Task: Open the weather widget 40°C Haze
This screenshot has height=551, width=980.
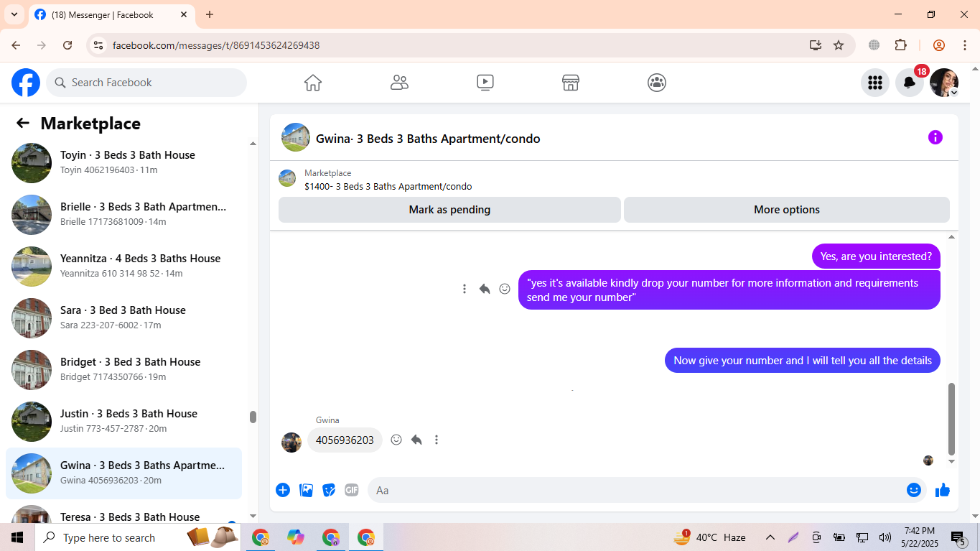Action: coord(709,537)
